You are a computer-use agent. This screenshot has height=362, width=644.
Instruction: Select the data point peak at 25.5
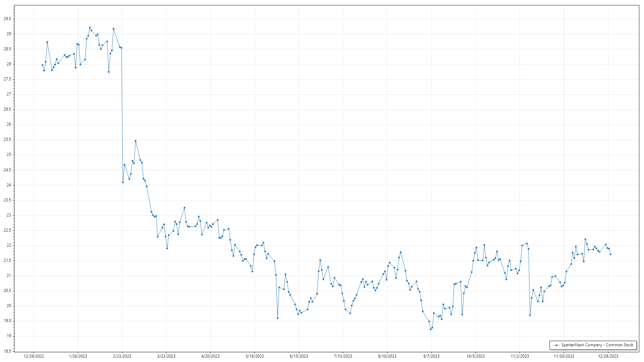pos(136,141)
